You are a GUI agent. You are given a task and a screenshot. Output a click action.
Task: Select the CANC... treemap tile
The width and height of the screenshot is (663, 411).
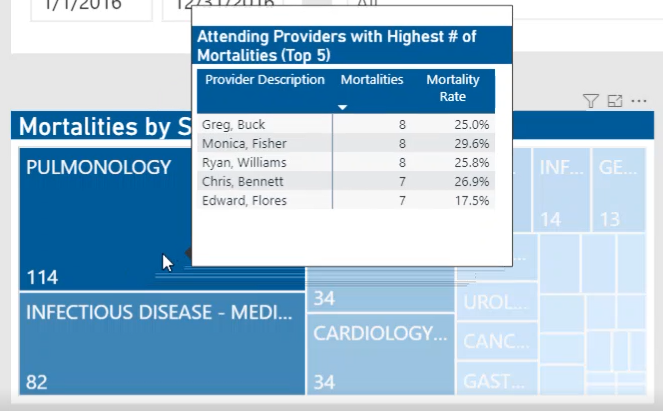[x=497, y=341]
